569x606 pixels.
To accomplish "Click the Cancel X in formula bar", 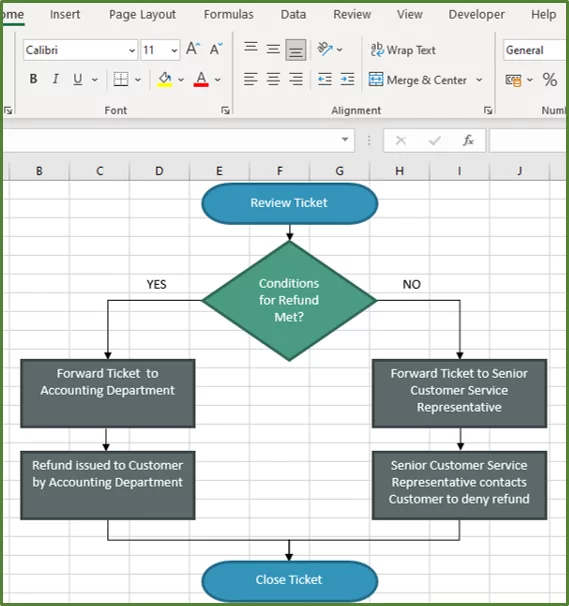I will pyautogui.click(x=401, y=141).
